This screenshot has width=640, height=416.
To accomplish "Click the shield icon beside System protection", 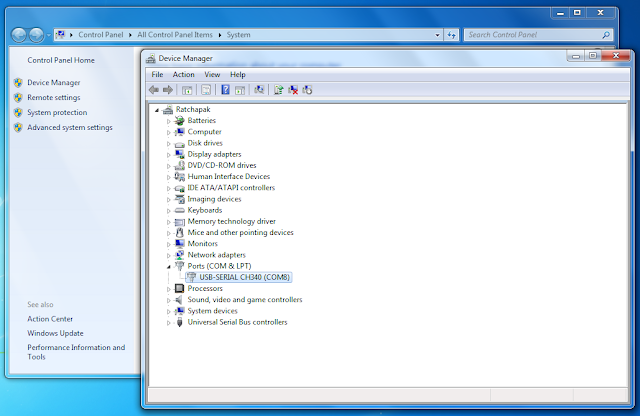I will [18, 112].
